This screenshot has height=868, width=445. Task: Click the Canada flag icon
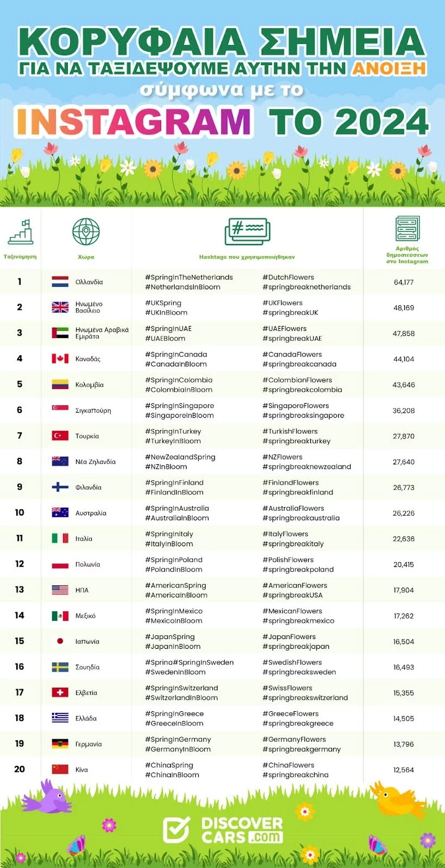[x=60, y=359]
